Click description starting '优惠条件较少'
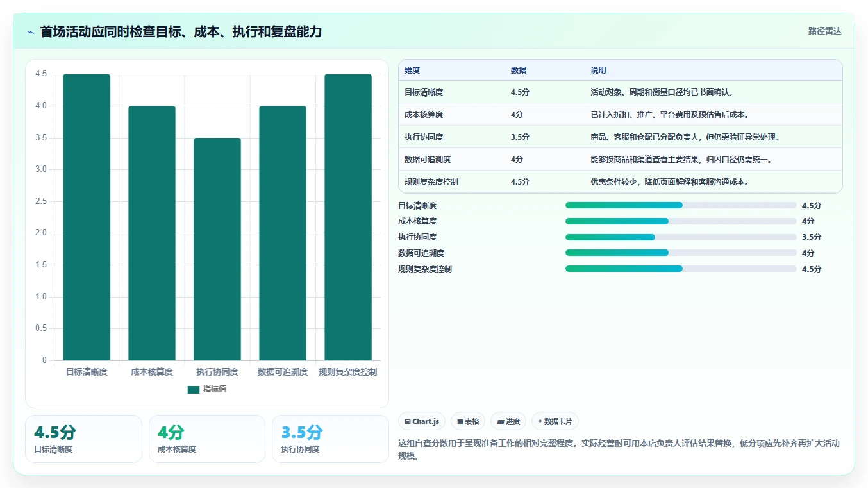 click(x=670, y=182)
